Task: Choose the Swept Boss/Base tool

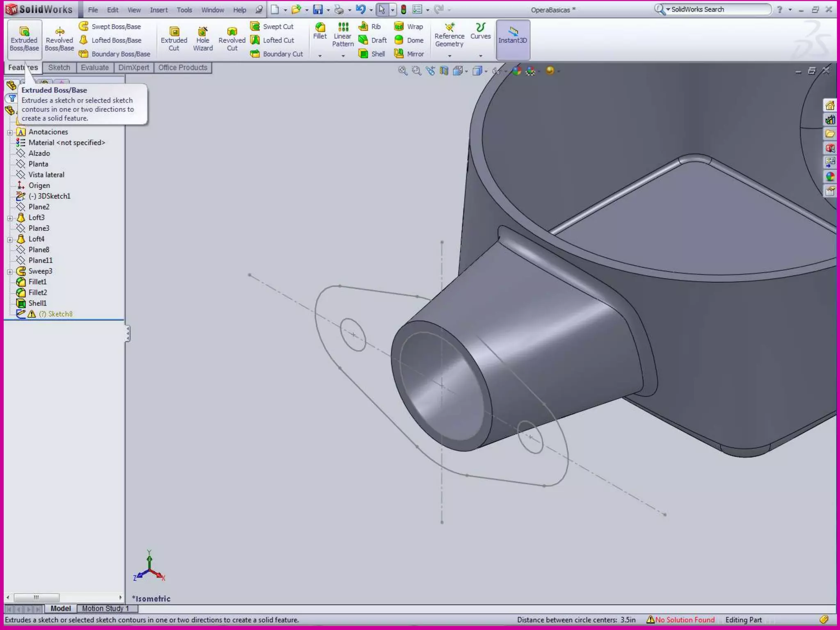Action: pos(110,27)
